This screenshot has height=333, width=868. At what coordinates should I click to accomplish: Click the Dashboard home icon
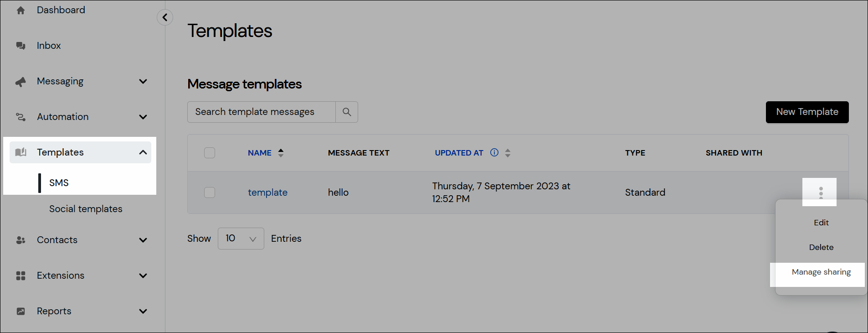click(21, 10)
